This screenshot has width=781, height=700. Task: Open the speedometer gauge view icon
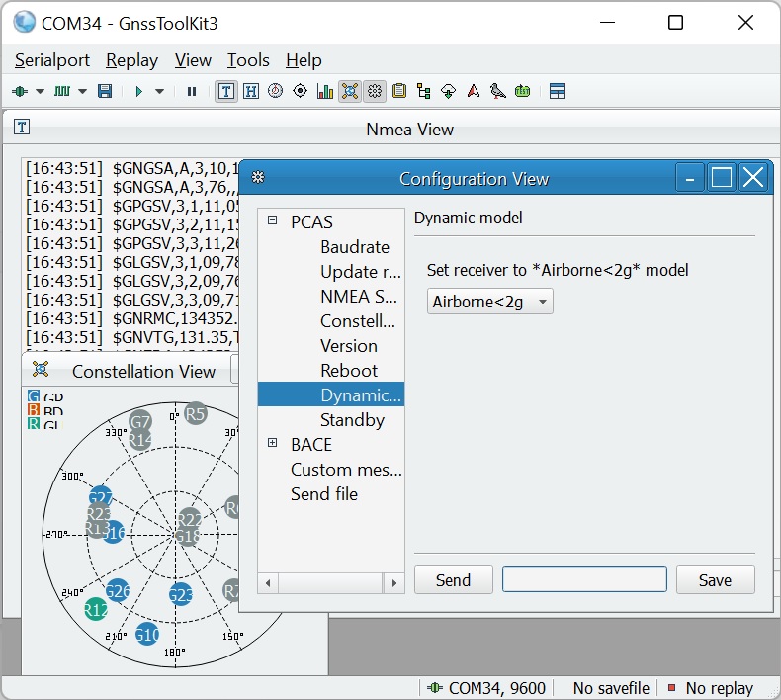pos(276,91)
